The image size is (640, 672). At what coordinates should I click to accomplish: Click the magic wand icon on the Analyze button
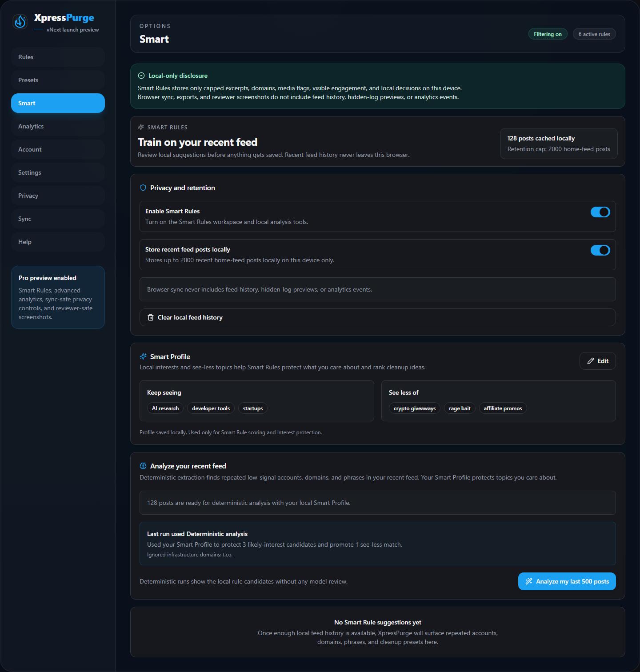[x=529, y=581]
